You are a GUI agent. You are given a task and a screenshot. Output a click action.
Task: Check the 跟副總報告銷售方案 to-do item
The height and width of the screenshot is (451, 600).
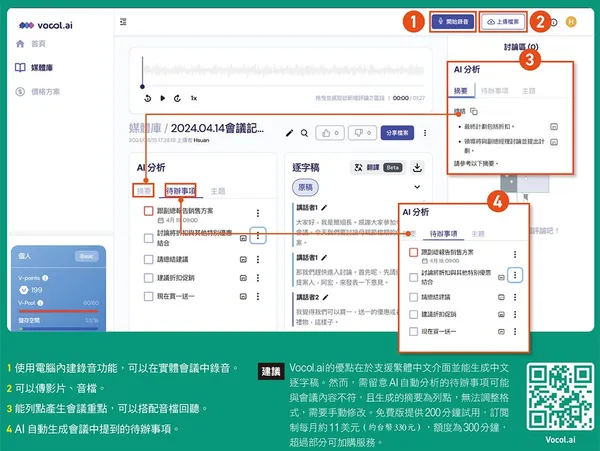click(148, 211)
